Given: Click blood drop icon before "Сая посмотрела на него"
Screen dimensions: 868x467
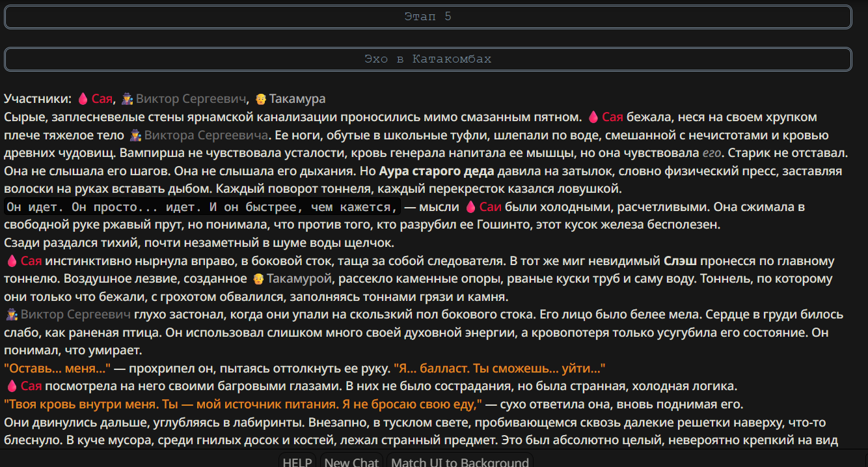Looking at the screenshot, I should click(x=12, y=385).
